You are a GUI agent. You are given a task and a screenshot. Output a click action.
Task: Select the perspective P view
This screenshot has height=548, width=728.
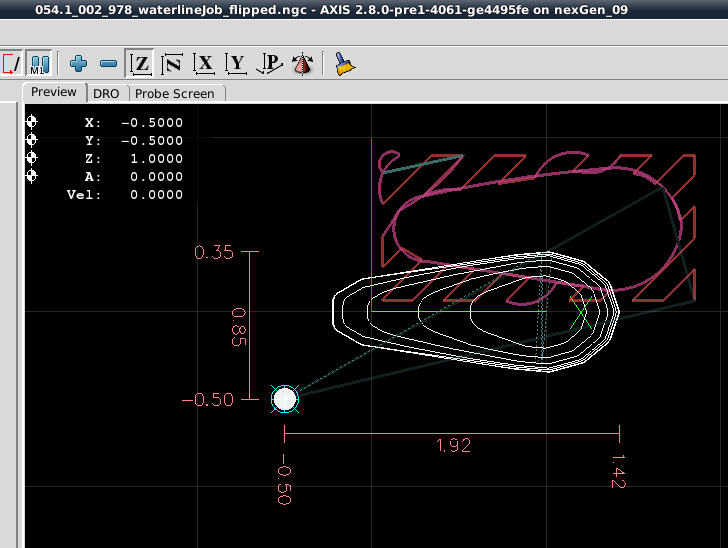pyautogui.click(x=268, y=64)
